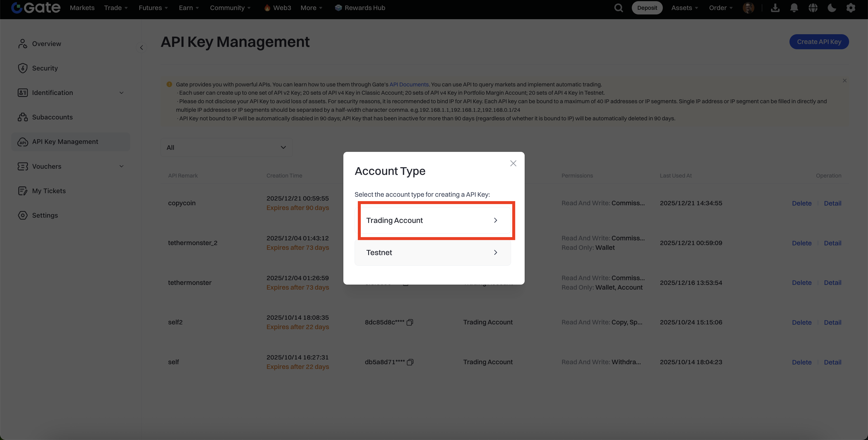Open the language globe icon
This screenshot has height=440, width=868.
tap(813, 7)
